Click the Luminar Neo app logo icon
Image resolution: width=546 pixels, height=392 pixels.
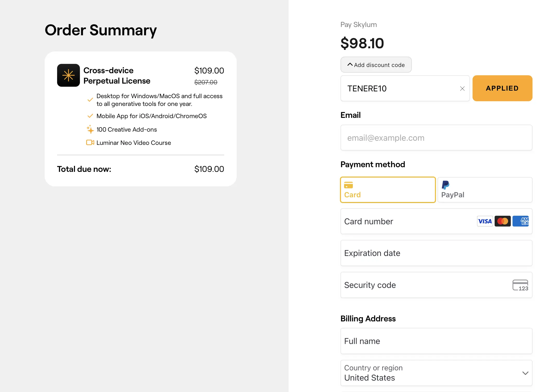click(x=68, y=75)
